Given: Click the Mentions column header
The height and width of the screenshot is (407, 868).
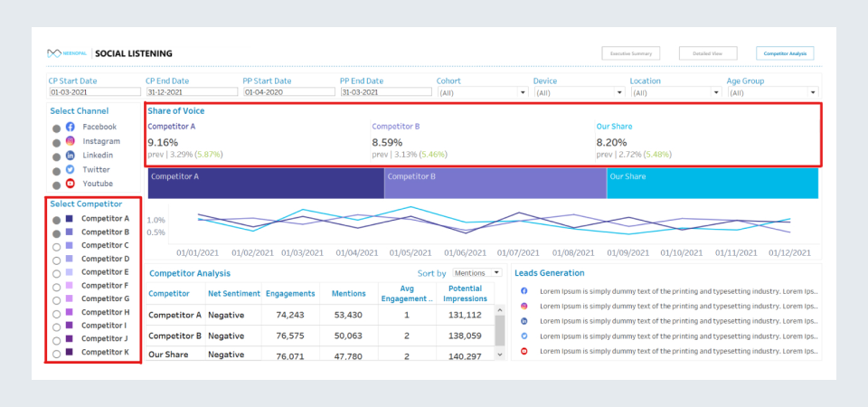Looking at the screenshot, I should pyautogui.click(x=349, y=293).
